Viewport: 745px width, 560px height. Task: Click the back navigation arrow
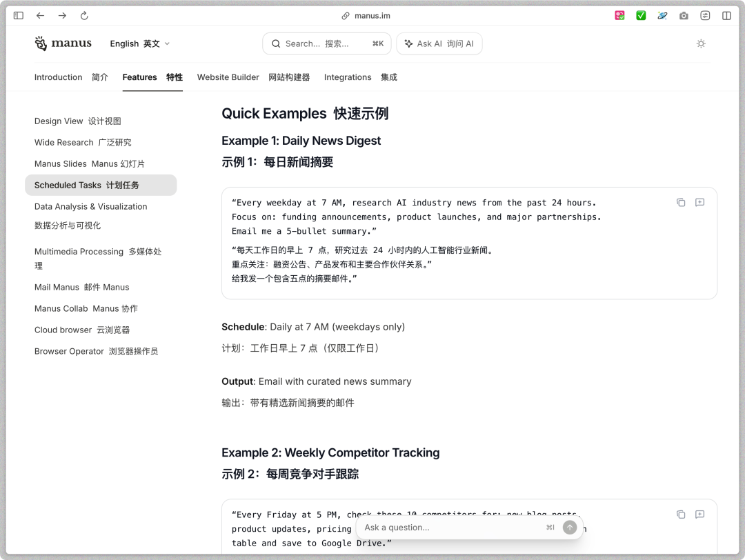41,15
